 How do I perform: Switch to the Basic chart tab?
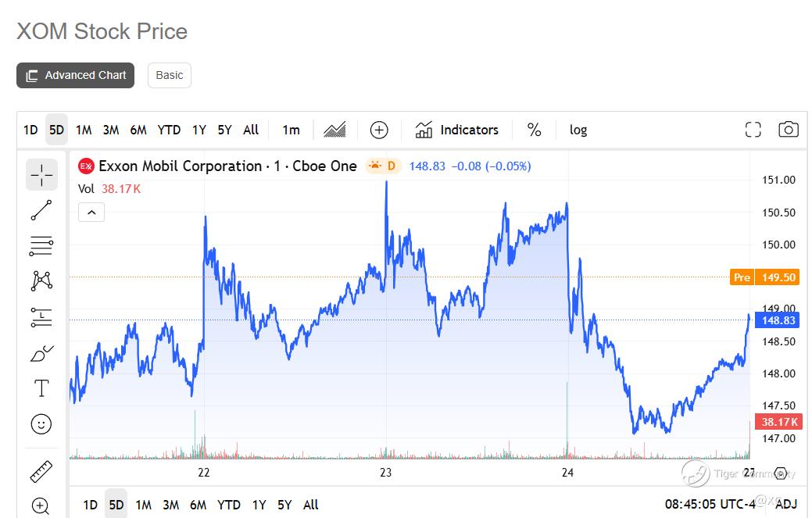(x=169, y=75)
